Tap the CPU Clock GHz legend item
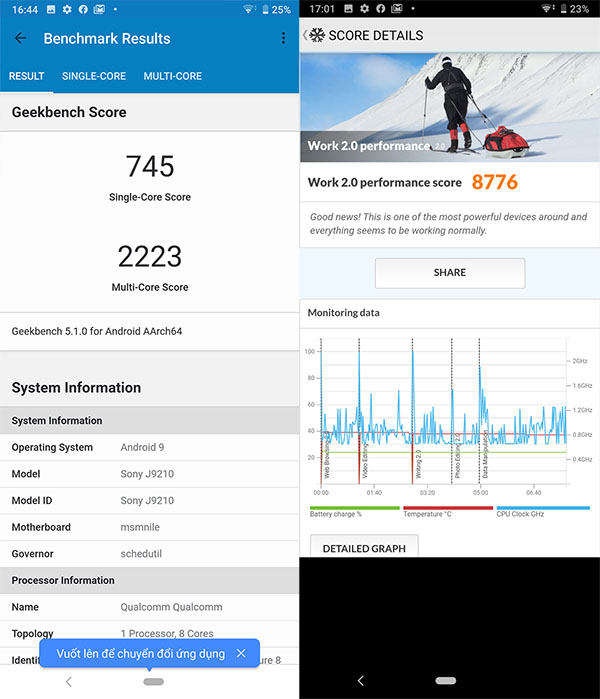600x699 pixels. point(543,512)
